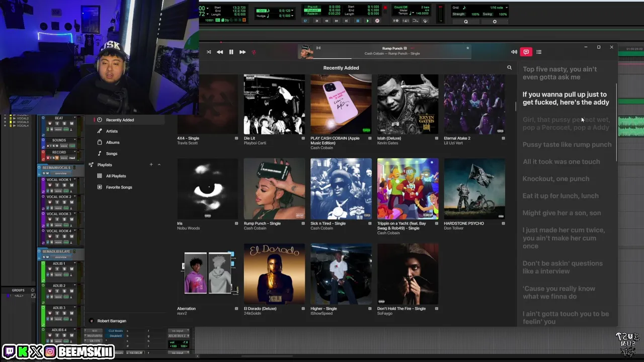Screen dimensions: 644x362
Task: Skip to the next song
Action: 243,52
